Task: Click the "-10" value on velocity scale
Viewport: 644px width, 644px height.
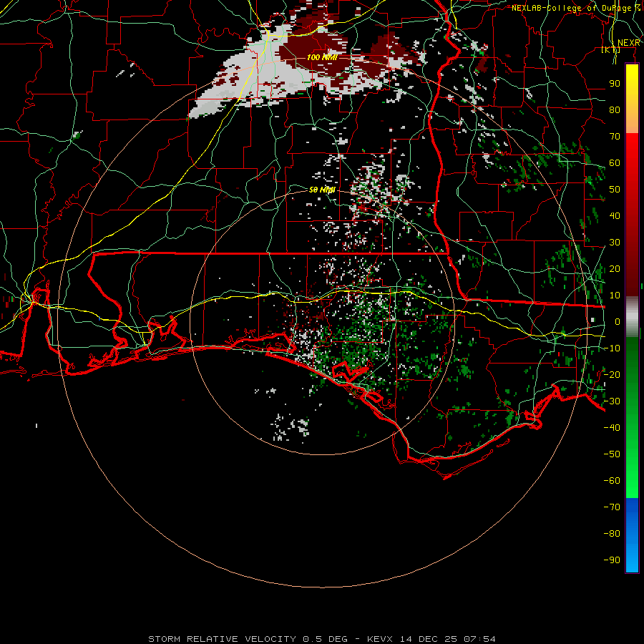Action: click(612, 348)
